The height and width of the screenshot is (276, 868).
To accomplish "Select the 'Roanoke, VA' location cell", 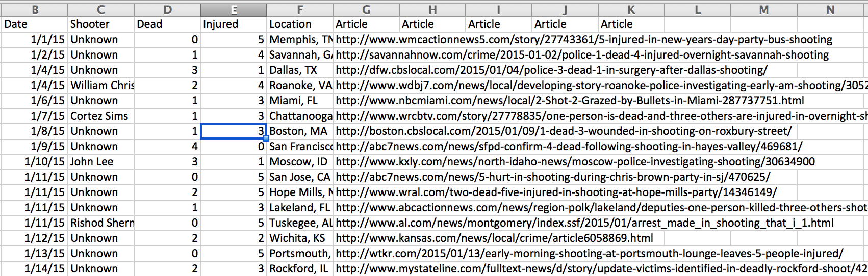I will [300, 86].
